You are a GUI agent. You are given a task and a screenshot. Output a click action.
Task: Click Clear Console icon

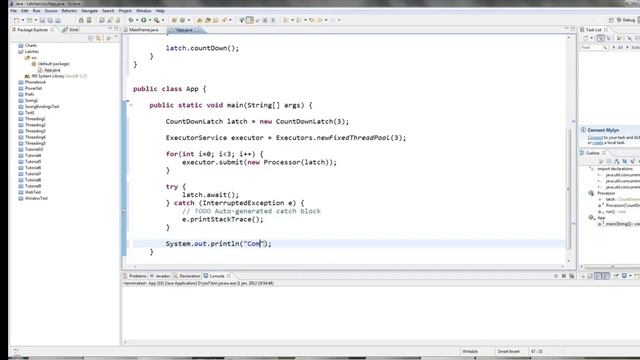(x=582, y=276)
